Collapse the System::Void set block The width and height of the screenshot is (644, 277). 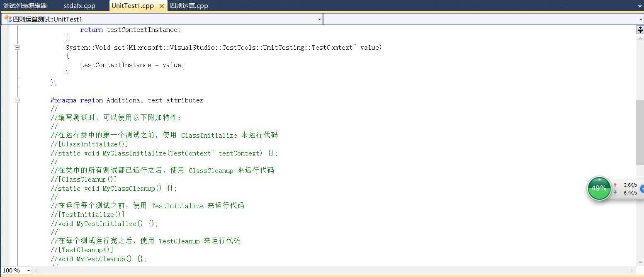pyautogui.click(x=17, y=47)
